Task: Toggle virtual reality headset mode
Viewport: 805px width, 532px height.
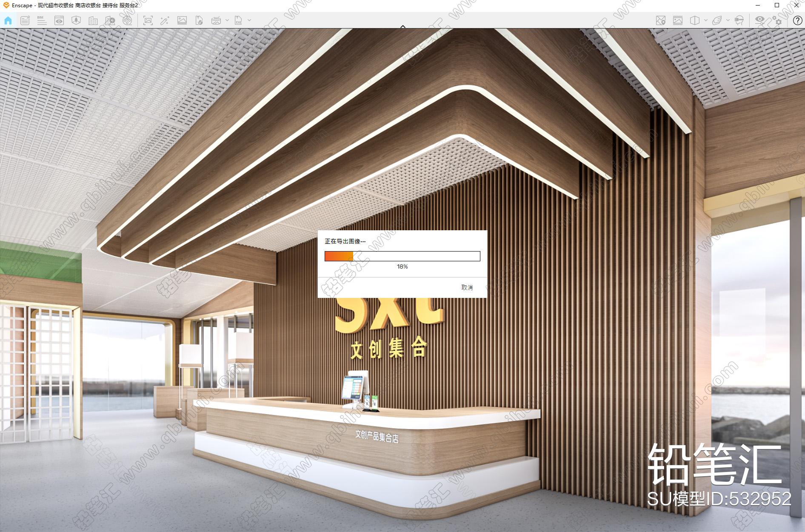Action: coord(739,20)
